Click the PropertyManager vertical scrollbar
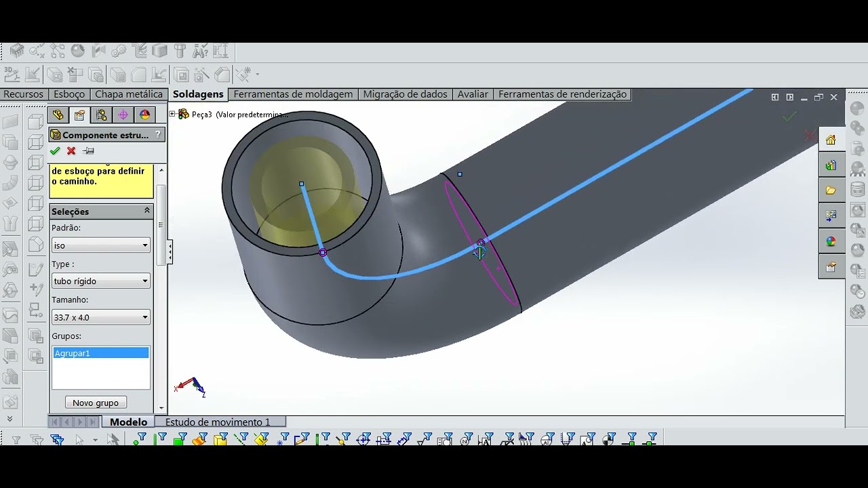The height and width of the screenshot is (488, 868). coord(161,224)
